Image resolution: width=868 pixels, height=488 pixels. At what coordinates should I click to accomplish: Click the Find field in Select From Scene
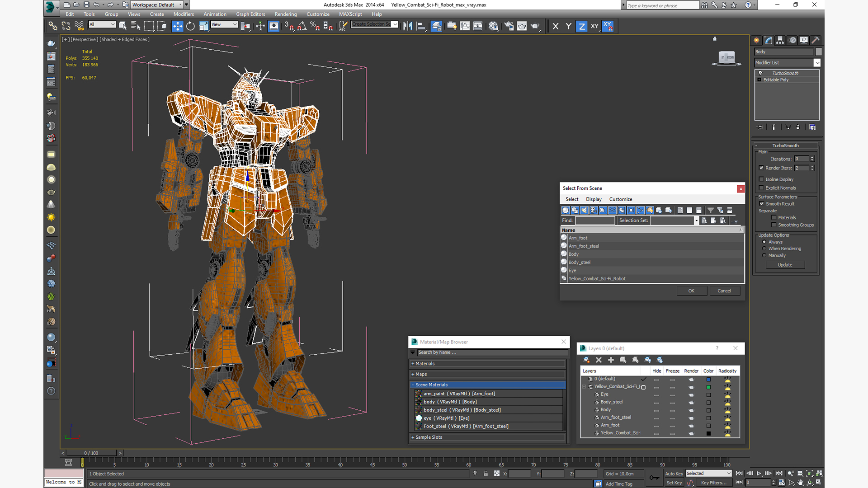tap(595, 221)
